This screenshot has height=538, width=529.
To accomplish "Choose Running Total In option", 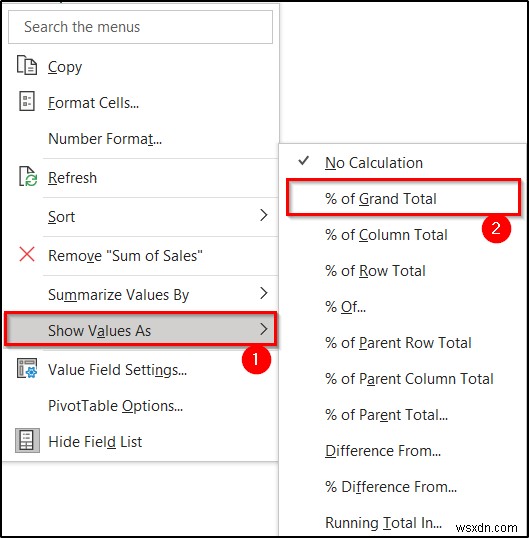I will tap(383, 523).
